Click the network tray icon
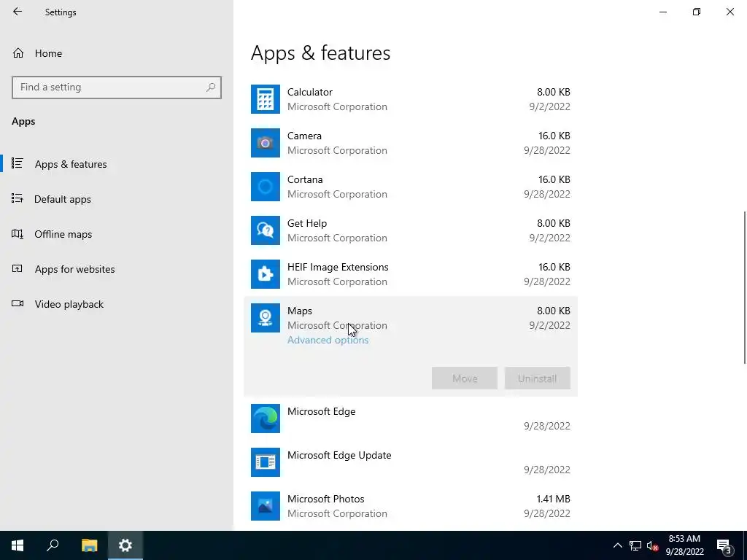Screen dimensions: 747x560 tap(635, 545)
